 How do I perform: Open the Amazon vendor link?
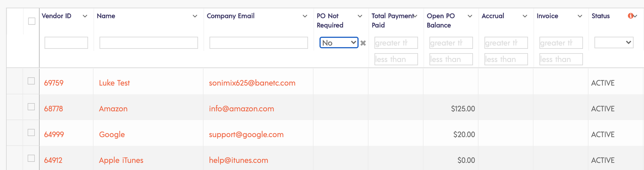click(113, 109)
